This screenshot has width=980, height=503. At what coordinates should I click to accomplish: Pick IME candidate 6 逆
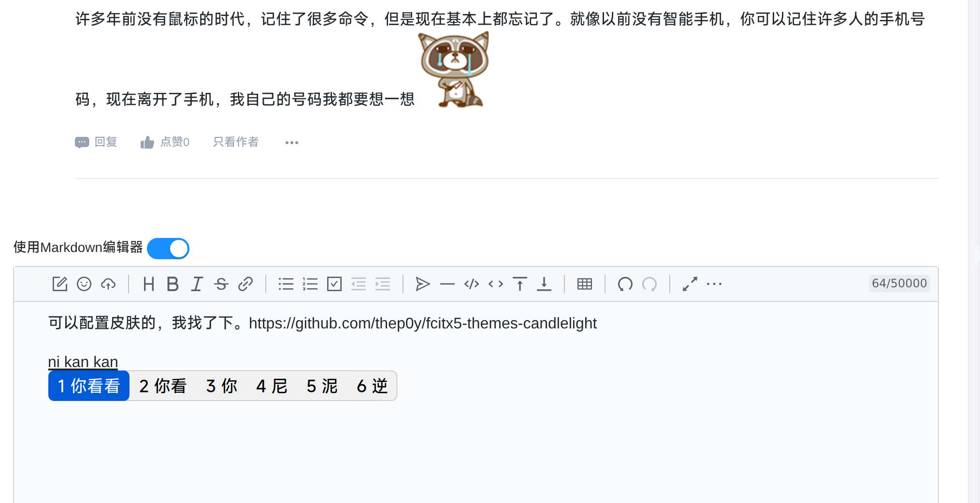373,386
